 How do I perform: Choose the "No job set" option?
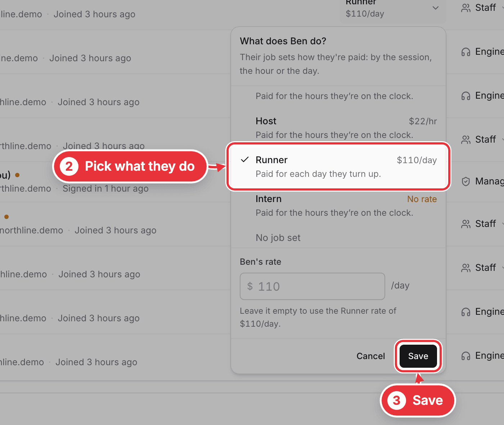tap(338, 238)
